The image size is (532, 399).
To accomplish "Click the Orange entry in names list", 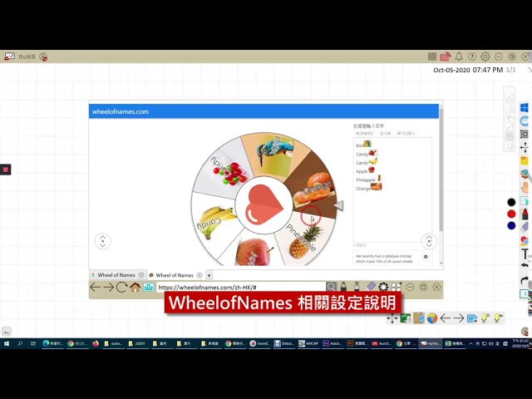I will [x=368, y=188].
